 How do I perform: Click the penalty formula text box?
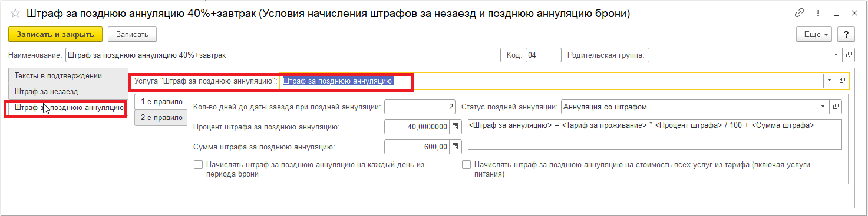pos(654,135)
